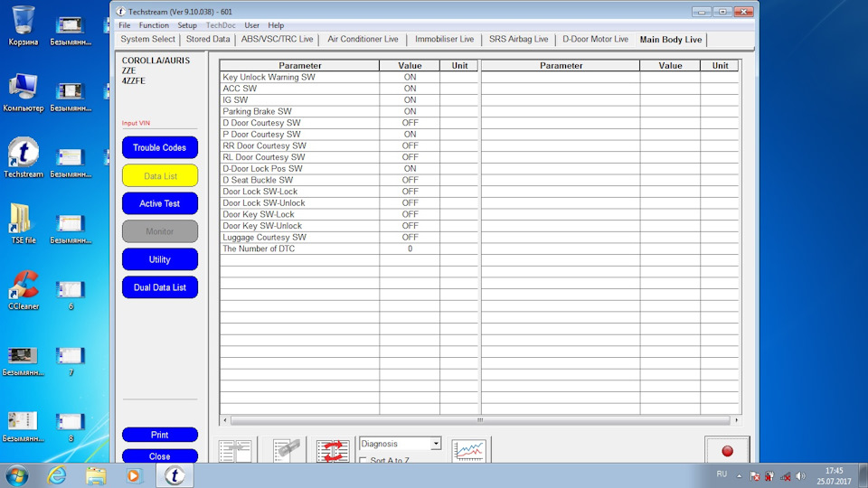Switch to the ABS/VSC/TRC Live tab

277,39
